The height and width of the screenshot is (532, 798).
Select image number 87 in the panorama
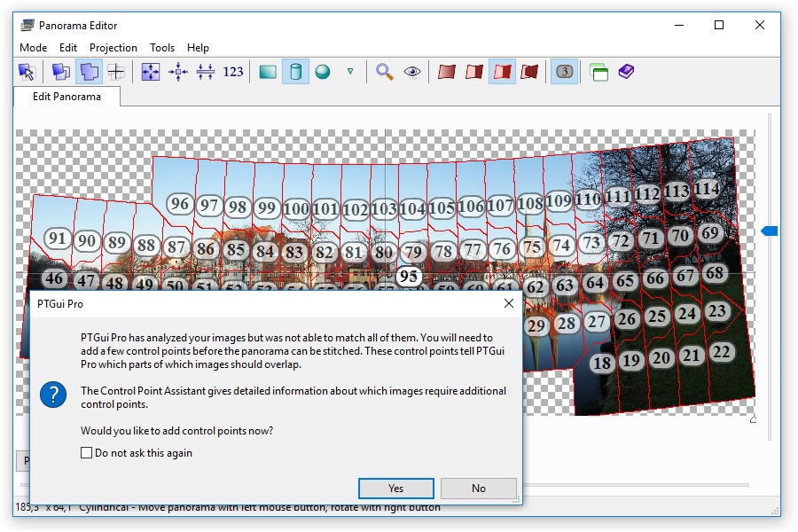[176, 246]
